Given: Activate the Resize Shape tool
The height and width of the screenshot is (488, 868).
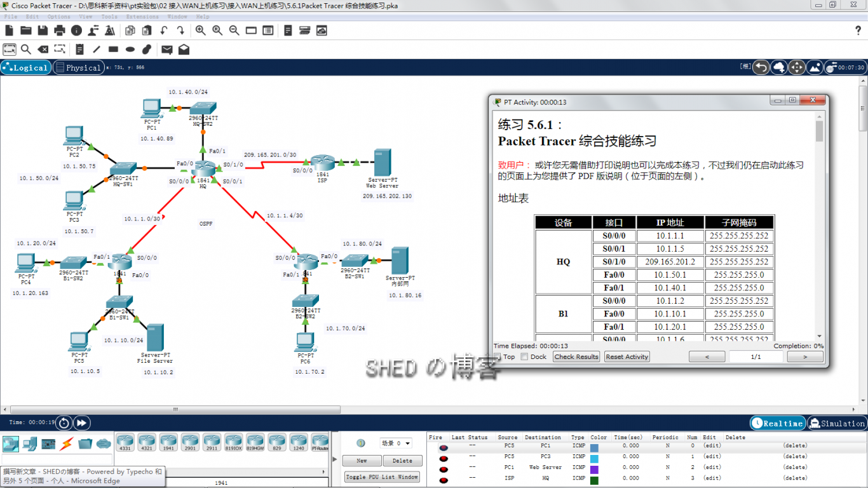Looking at the screenshot, I should [x=60, y=49].
